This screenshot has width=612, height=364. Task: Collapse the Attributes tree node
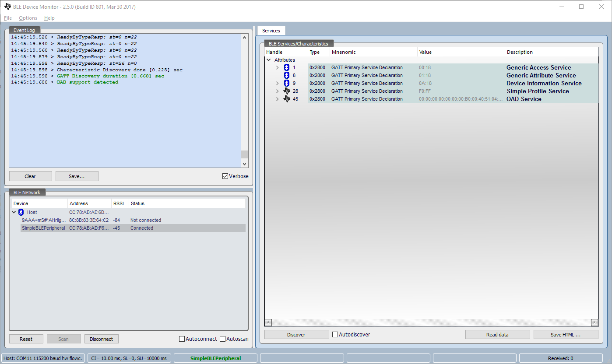click(269, 60)
